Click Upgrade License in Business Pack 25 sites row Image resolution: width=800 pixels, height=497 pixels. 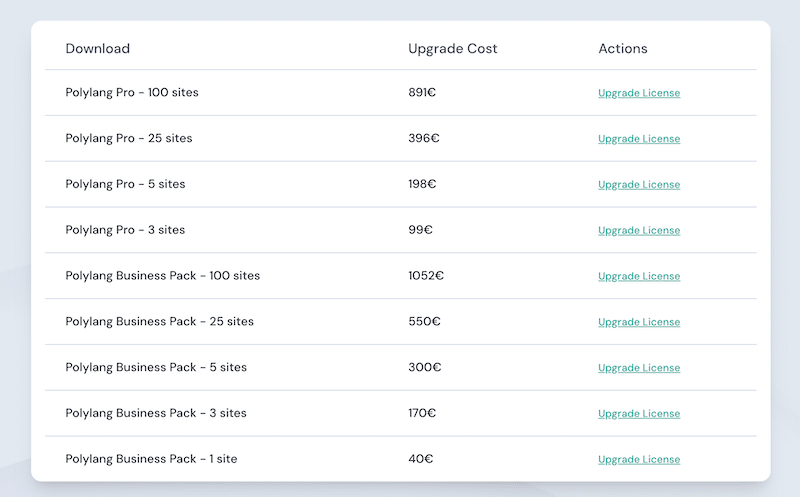(x=639, y=322)
